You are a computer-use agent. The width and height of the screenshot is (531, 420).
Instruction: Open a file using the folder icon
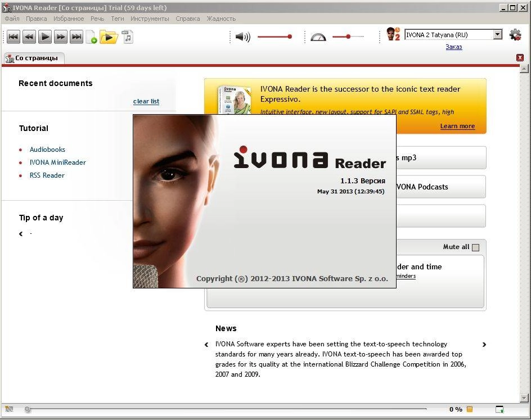point(107,37)
